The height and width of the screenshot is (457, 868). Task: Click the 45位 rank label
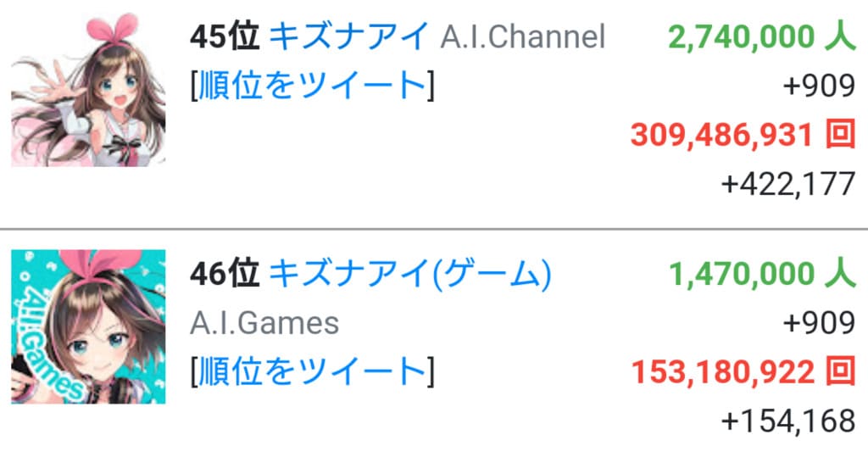[x=225, y=36]
